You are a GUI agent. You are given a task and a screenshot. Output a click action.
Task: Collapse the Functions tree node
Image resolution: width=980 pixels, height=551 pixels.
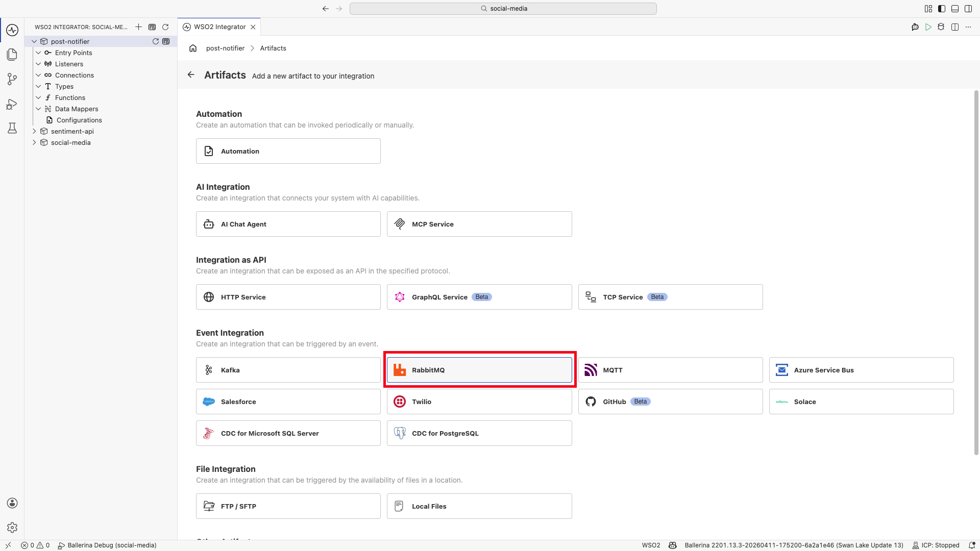[38, 97]
